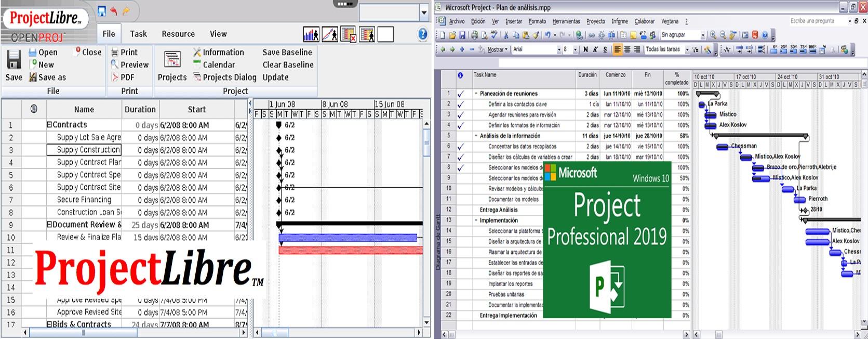This screenshot has width=868, height=339.
Task: Open the Herramientas menu
Action: pyautogui.click(x=566, y=21)
